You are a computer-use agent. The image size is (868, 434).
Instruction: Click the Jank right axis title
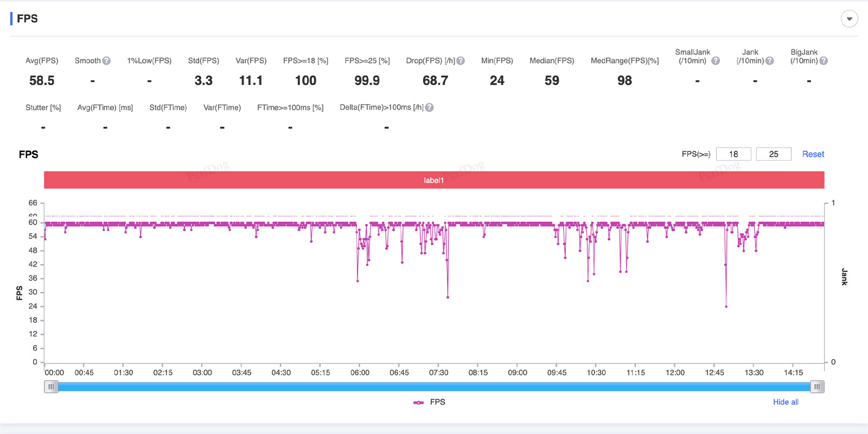point(844,277)
